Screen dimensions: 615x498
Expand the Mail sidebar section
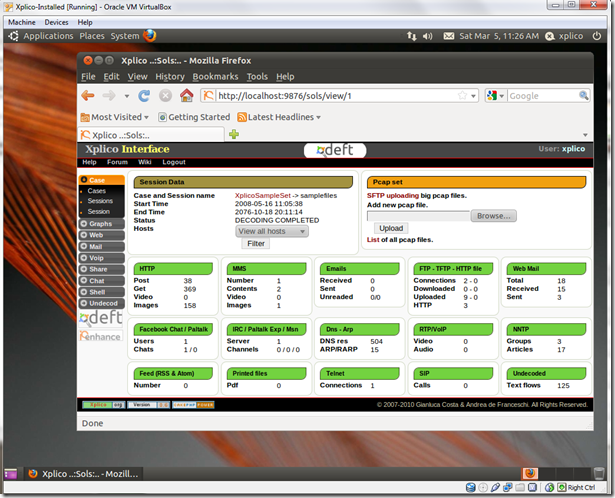point(102,247)
